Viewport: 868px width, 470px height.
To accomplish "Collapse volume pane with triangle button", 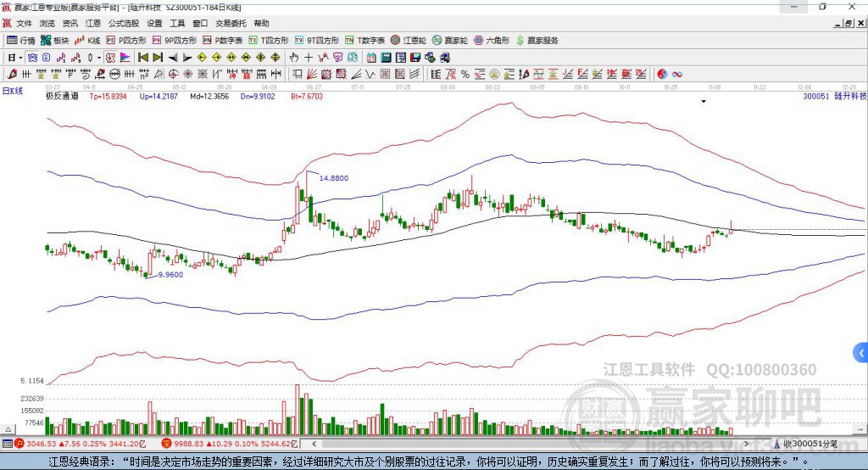I will click(x=8, y=429).
